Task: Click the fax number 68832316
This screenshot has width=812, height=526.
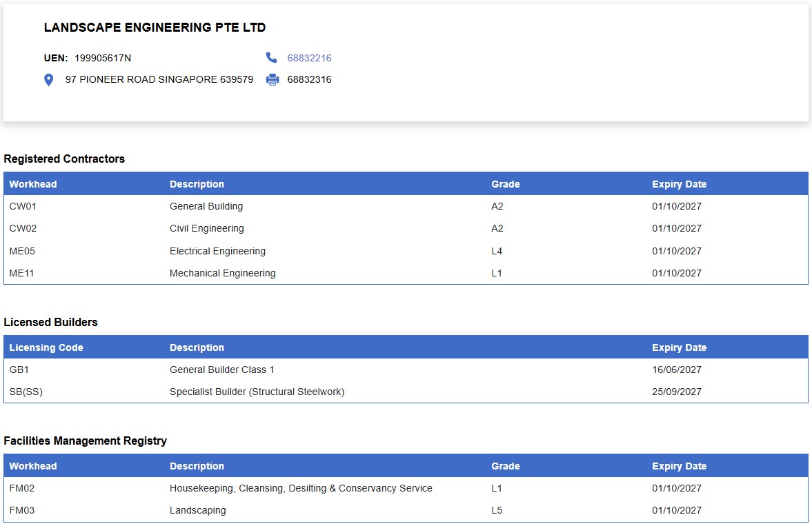Action: [x=309, y=80]
